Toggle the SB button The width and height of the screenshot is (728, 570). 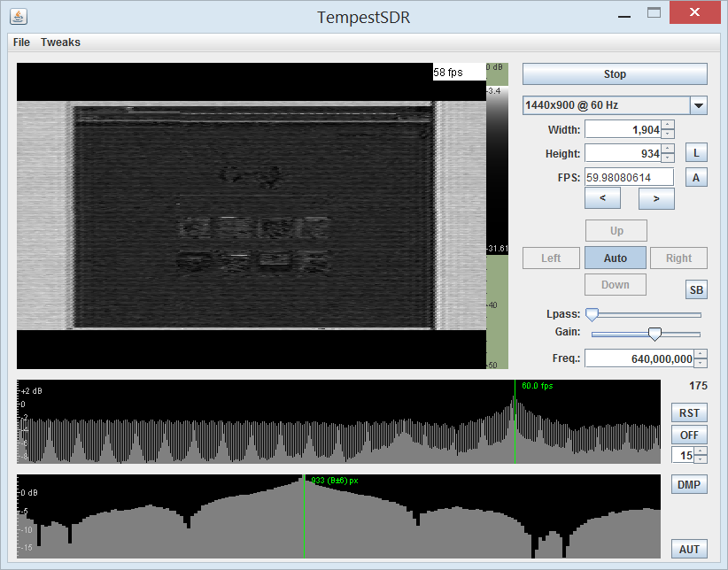[x=696, y=290]
